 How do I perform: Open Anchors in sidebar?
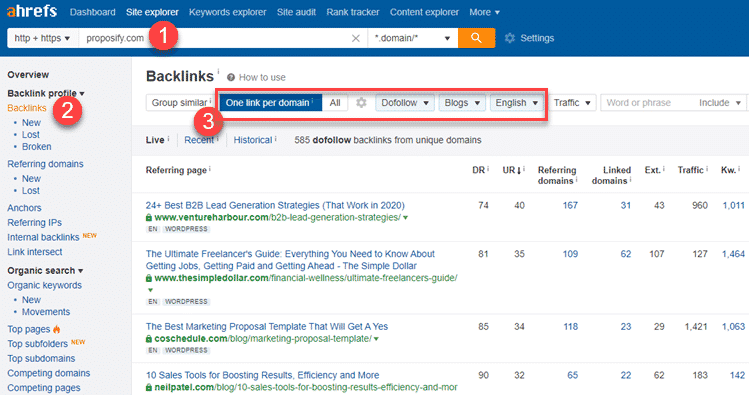[x=24, y=208]
